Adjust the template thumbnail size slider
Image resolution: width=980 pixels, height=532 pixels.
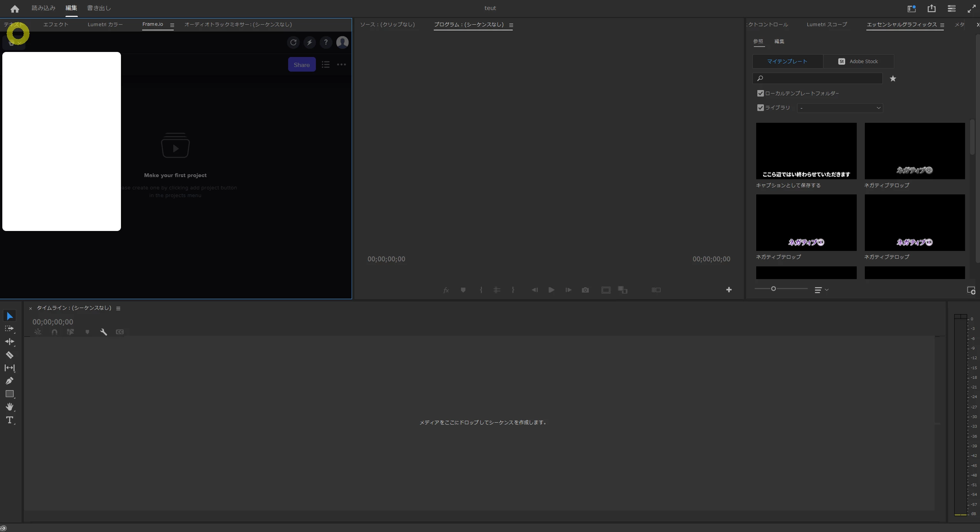click(773, 289)
